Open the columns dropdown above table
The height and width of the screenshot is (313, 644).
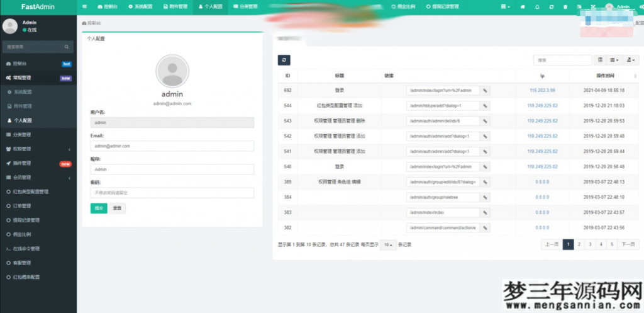tap(614, 60)
